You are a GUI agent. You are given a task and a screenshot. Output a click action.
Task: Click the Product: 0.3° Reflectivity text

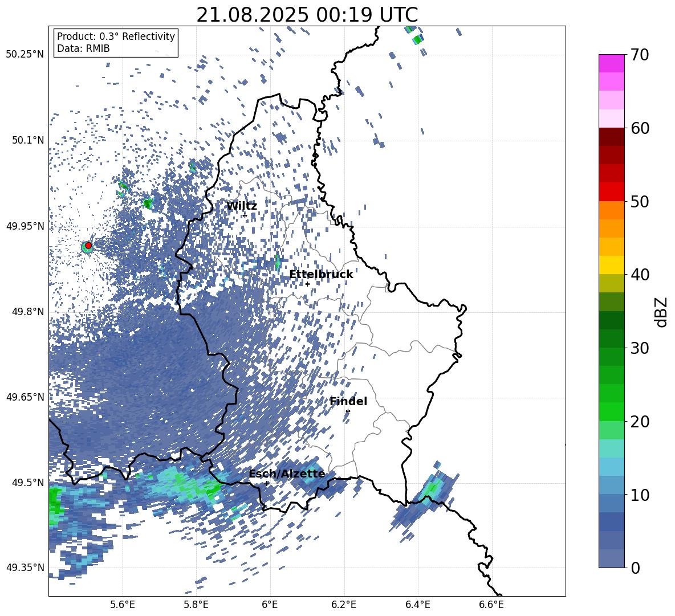116,36
